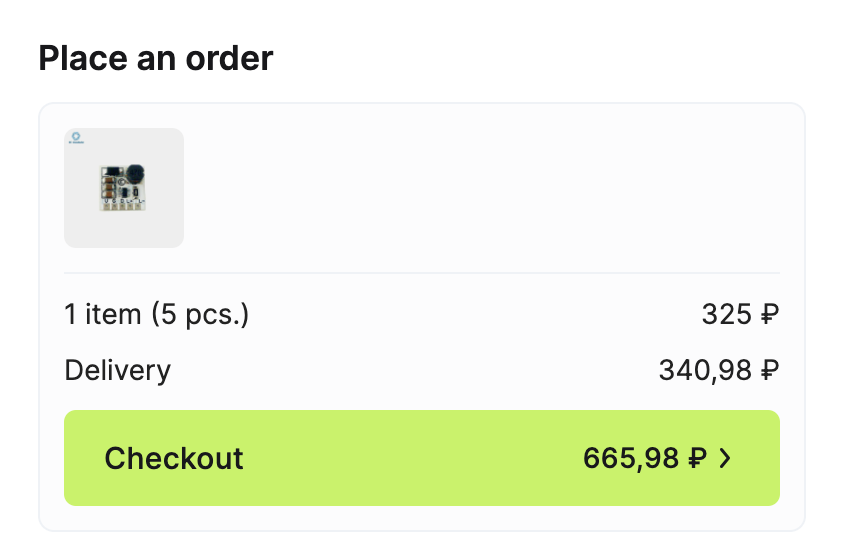Click the ruble sign next to 665,98
Image resolution: width=854 pixels, height=536 pixels.
(698, 459)
